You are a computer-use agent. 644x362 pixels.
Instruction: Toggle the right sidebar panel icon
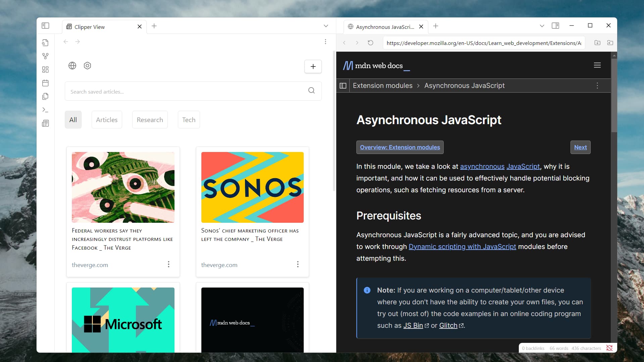point(555,25)
